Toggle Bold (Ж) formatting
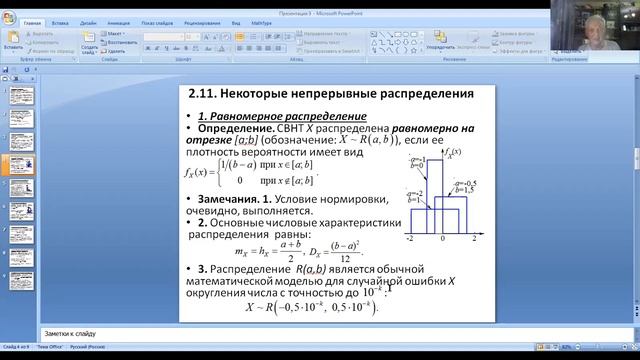Viewport: 640px width, 360px height. 148,49
